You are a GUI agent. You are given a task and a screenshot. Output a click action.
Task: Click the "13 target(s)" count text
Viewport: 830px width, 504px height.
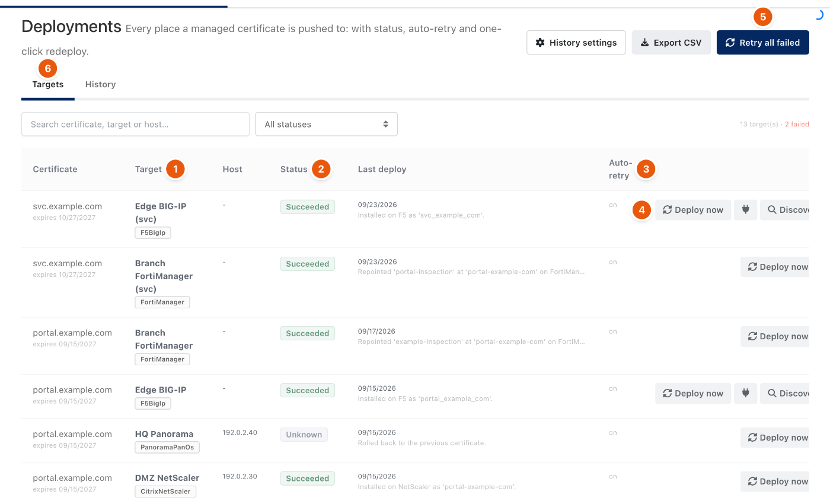[x=759, y=125]
